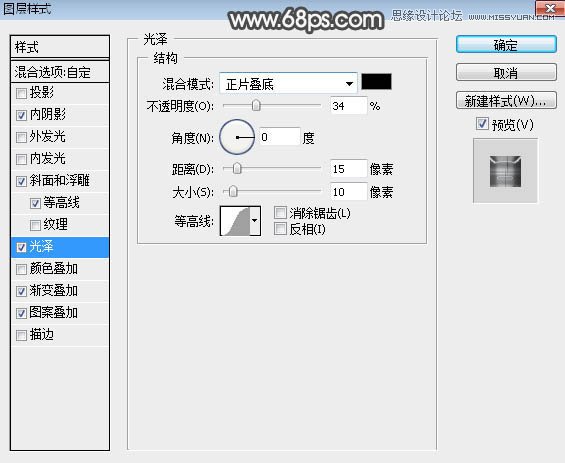This screenshot has width=565, height=463.
Task: Select 混合选项:自定 blending options
Action: 60,72
